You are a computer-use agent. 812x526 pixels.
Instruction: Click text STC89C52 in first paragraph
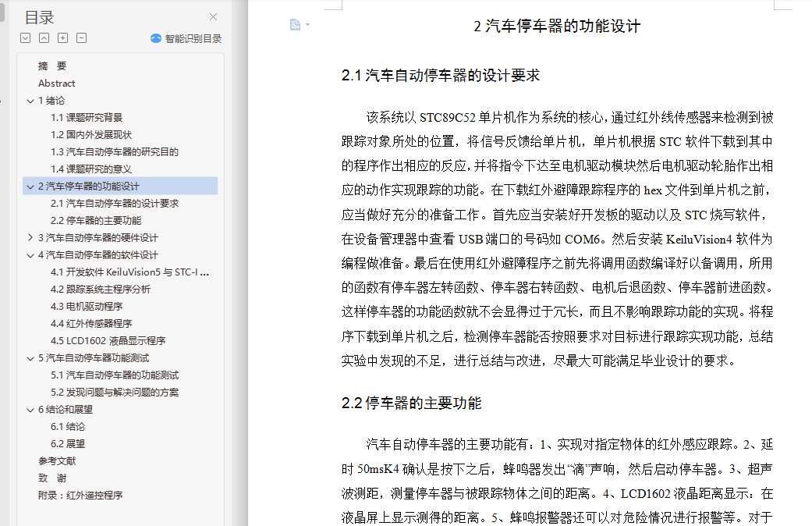point(448,118)
